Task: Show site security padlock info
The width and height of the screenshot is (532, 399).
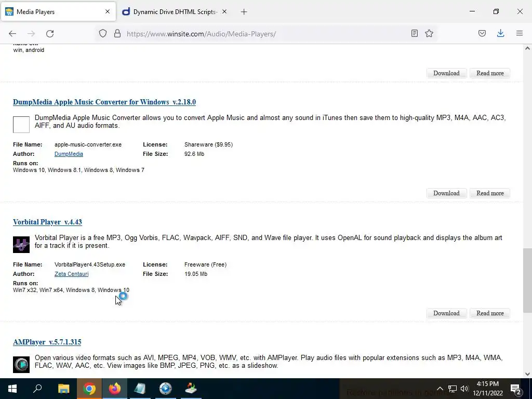Action: tap(117, 34)
